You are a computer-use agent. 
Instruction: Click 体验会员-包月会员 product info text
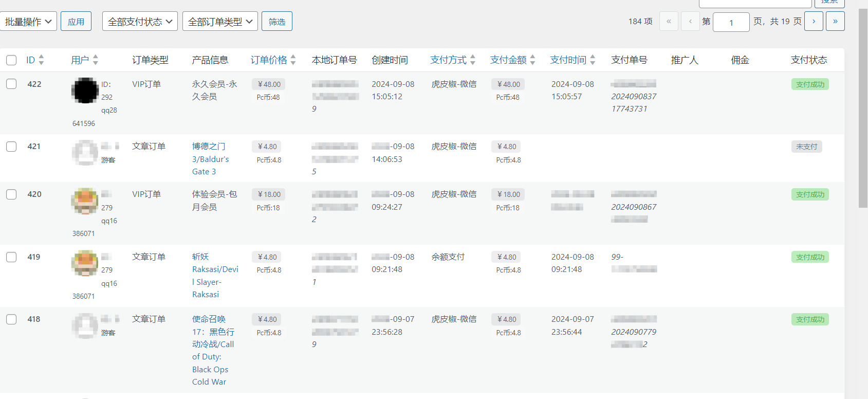point(215,201)
